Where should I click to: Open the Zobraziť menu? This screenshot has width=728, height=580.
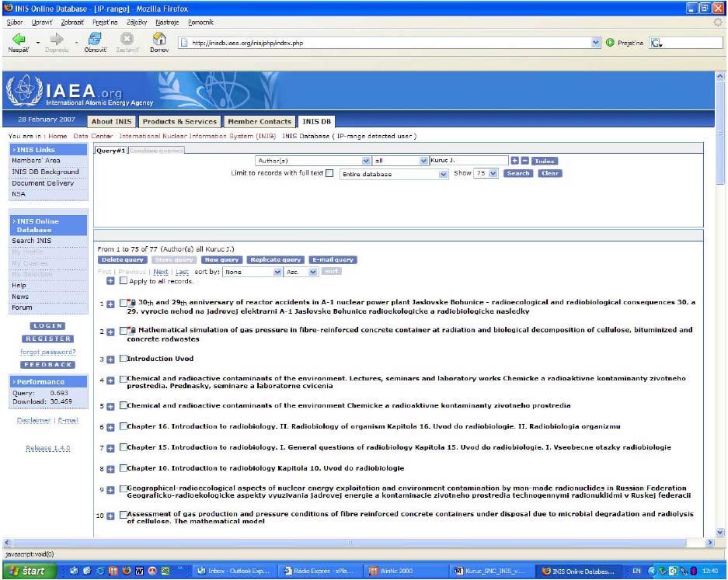[x=72, y=23]
